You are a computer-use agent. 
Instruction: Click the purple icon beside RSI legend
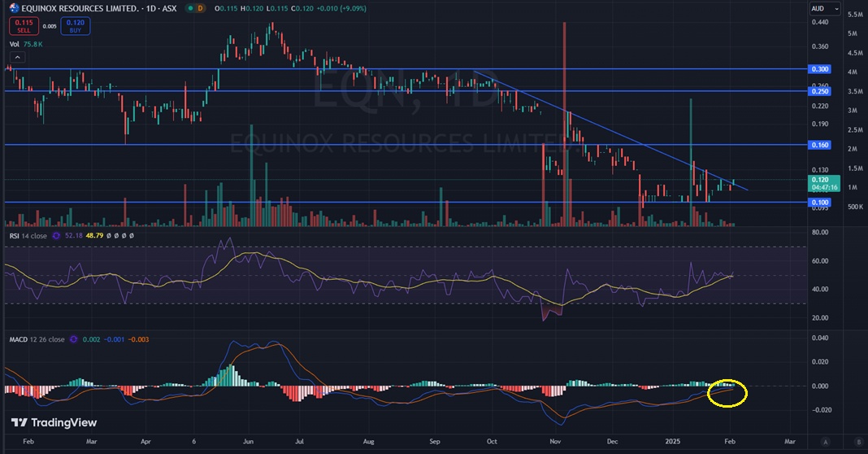click(x=56, y=236)
